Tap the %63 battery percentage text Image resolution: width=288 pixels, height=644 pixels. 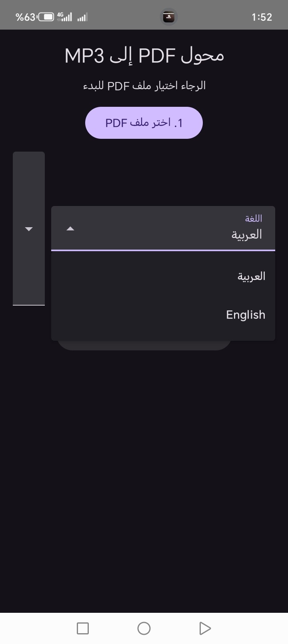(x=25, y=17)
